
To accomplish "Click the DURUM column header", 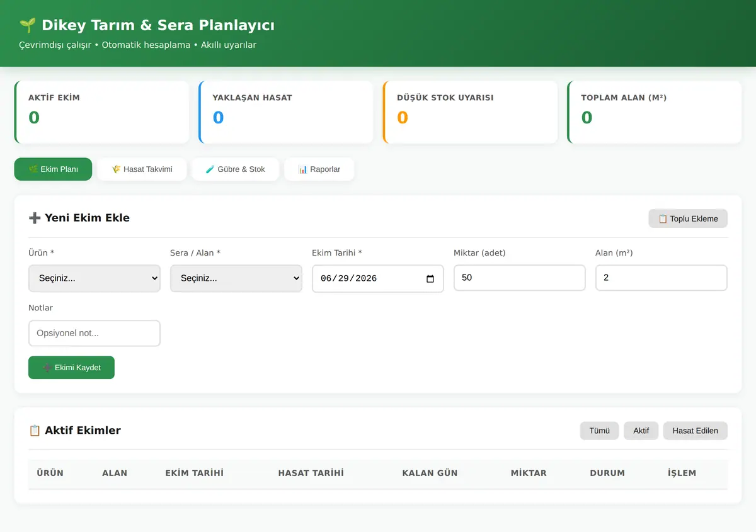I will coord(607,473).
